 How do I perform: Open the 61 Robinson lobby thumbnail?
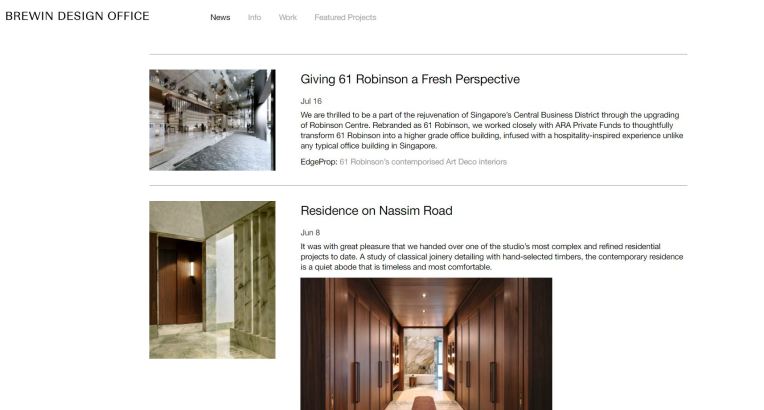pyautogui.click(x=212, y=120)
